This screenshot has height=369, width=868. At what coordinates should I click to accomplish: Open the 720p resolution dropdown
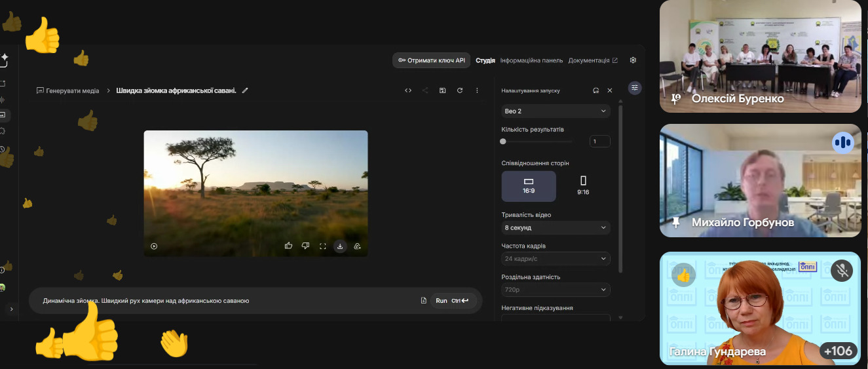pos(556,290)
